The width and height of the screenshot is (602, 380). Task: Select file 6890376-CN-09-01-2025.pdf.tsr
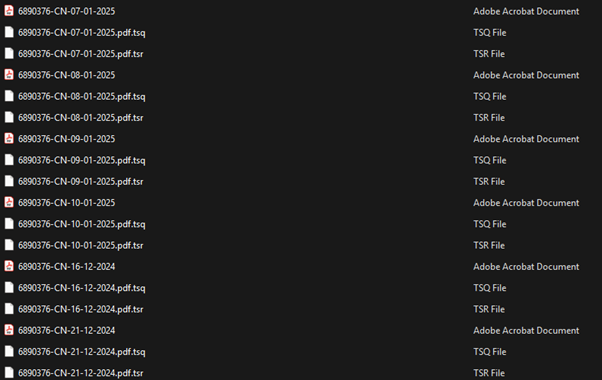(81, 181)
